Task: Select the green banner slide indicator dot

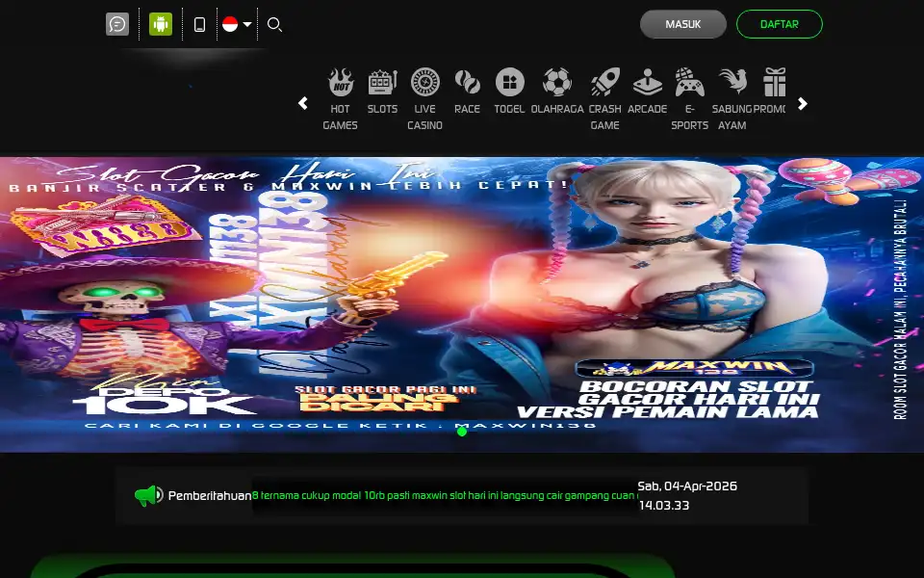Action: point(462,432)
